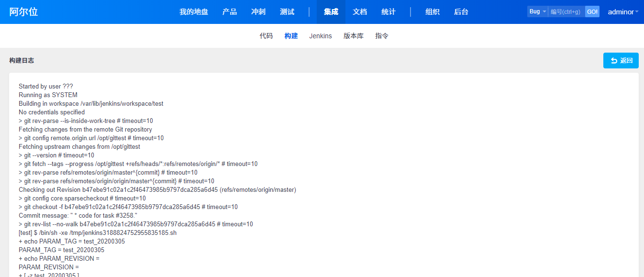Open the 指令 sub-tab
The height and width of the screenshot is (277, 644).
382,36
